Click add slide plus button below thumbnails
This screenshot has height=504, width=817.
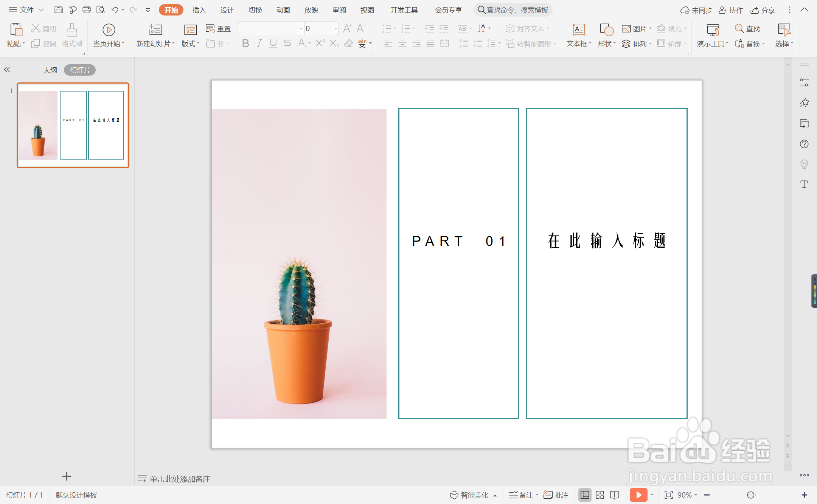(x=67, y=476)
